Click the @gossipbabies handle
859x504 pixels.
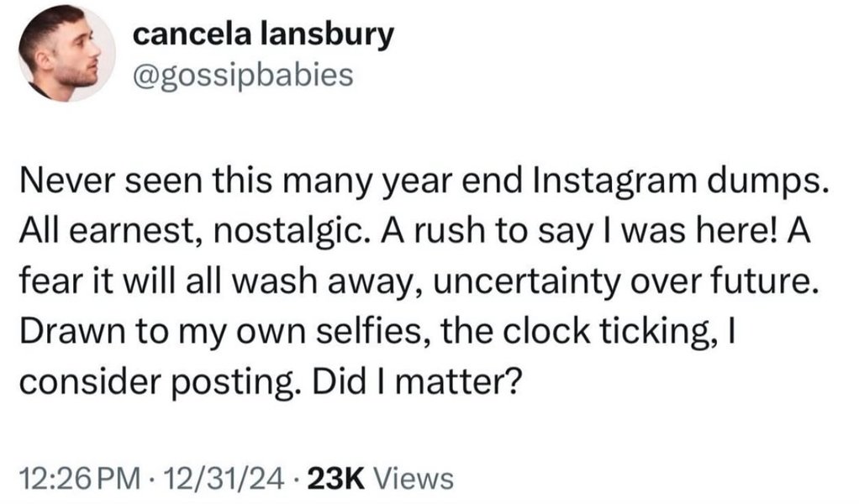243,76
